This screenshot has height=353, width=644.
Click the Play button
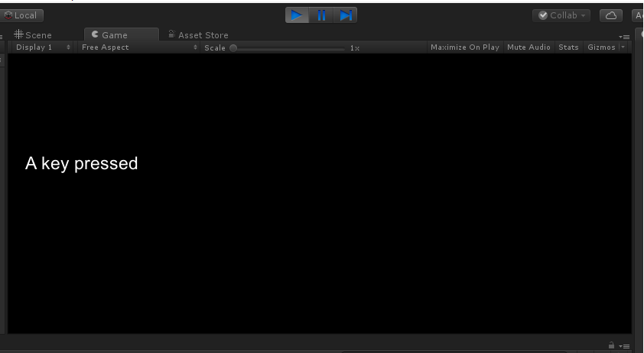click(297, 15)
